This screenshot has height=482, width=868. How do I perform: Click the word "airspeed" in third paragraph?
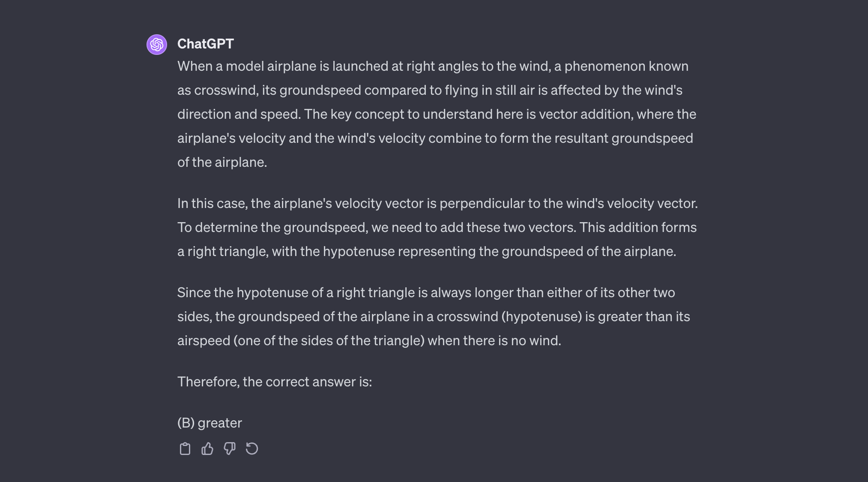(x=204, y=340)
